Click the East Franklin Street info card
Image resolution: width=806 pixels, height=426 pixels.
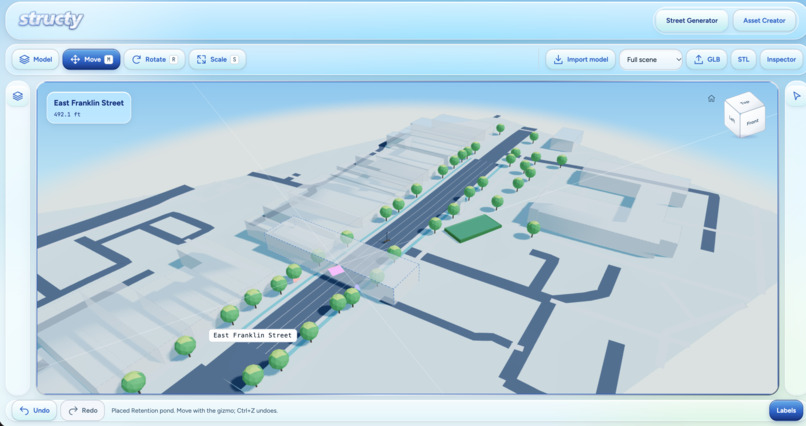point(89,108)
